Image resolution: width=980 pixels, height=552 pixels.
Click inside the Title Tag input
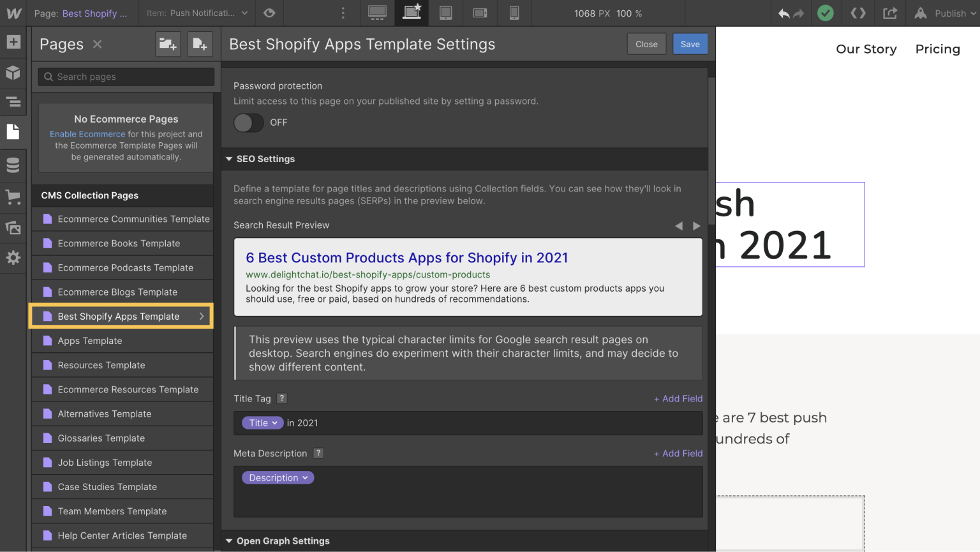[x=468, y=423]
